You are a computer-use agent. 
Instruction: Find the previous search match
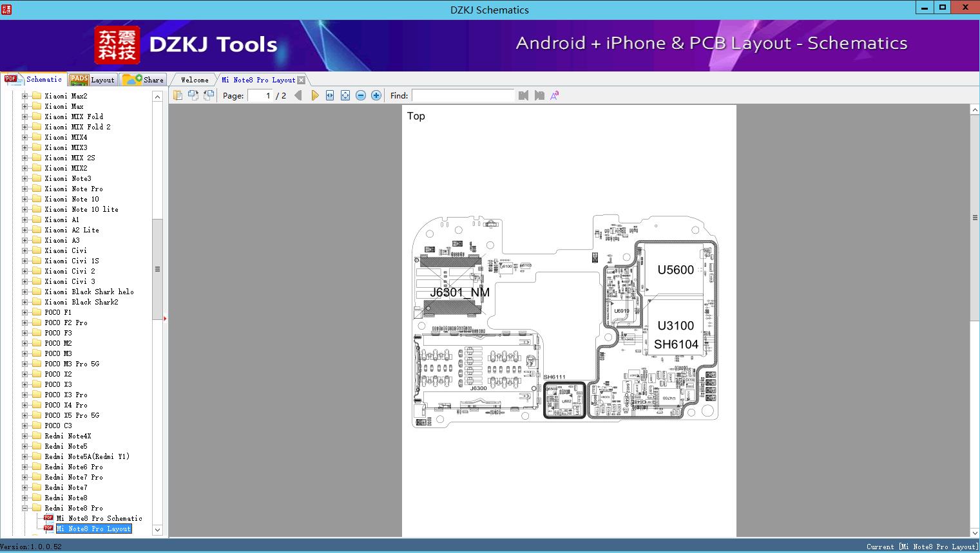(523, 95)
